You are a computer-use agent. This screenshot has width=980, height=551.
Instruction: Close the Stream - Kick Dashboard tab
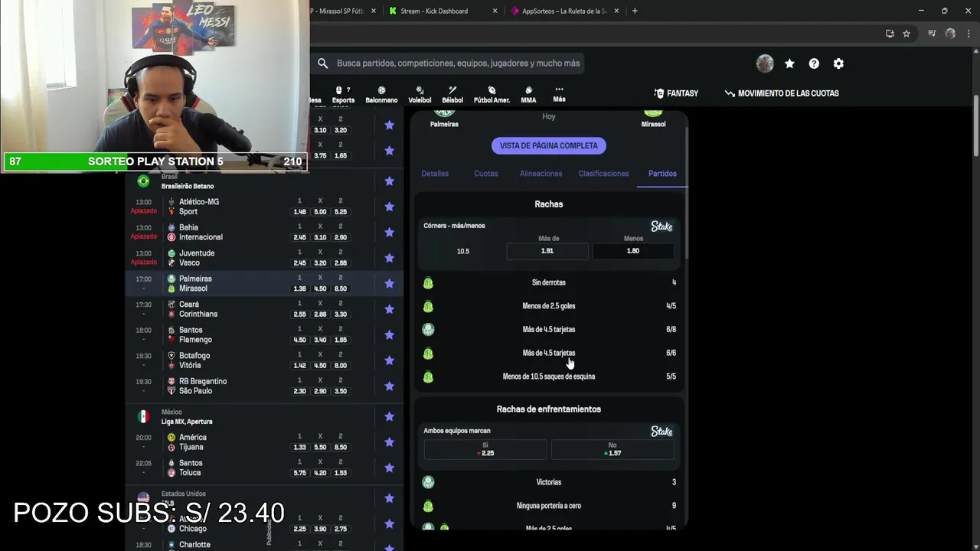click(x=495, y=11)
